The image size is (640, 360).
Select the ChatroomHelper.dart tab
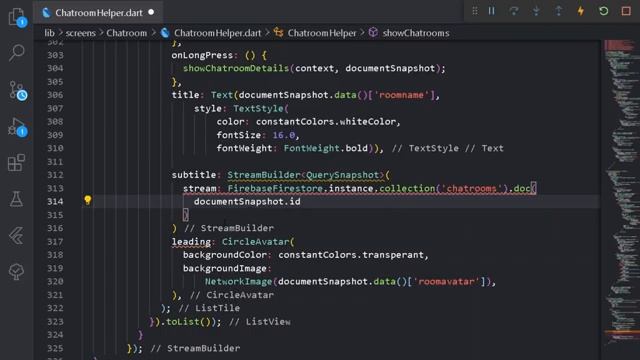98,13
